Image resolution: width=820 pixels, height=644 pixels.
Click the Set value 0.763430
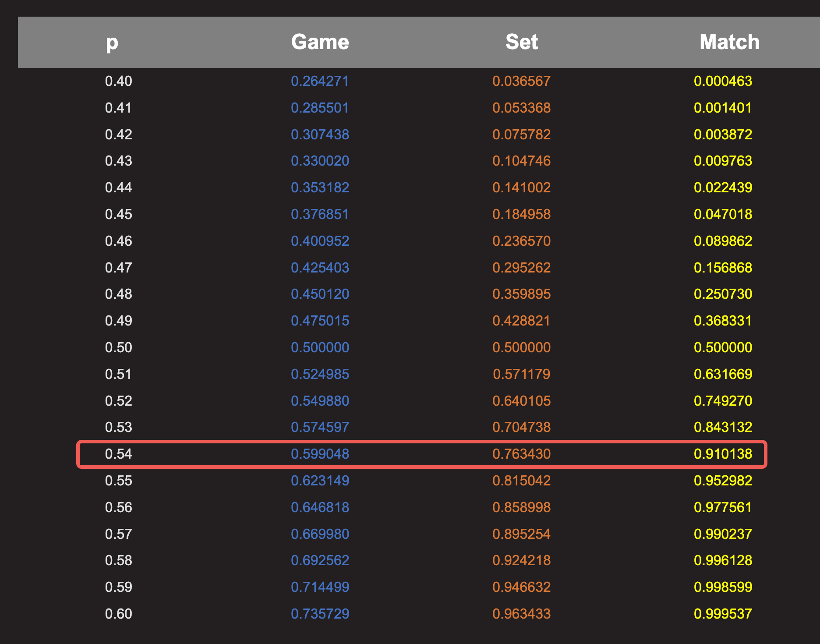tap(521, 454)
